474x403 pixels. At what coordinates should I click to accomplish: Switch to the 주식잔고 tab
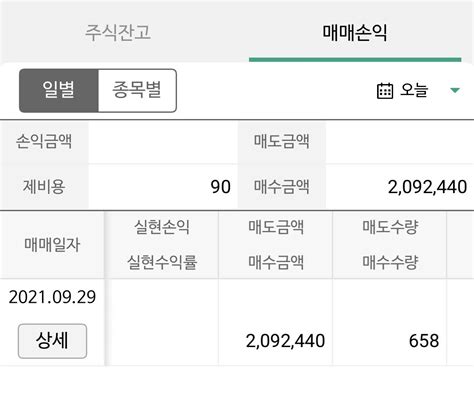(118, 33)
